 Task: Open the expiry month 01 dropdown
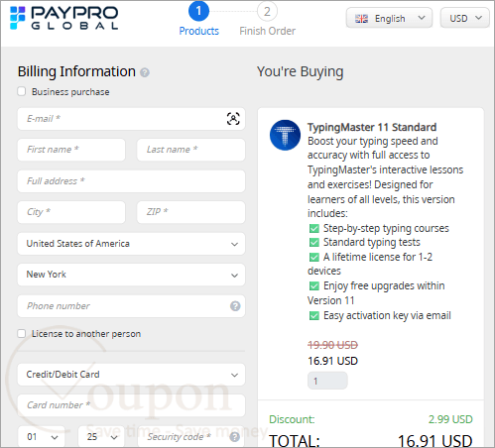[42, 437]
